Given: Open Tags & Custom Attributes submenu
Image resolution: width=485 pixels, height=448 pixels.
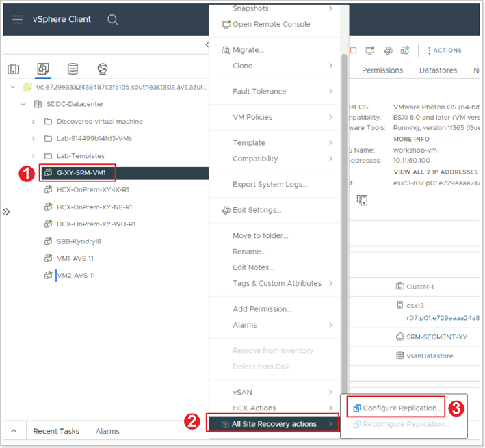Looking at the screenshot, I should click(275, 283).
